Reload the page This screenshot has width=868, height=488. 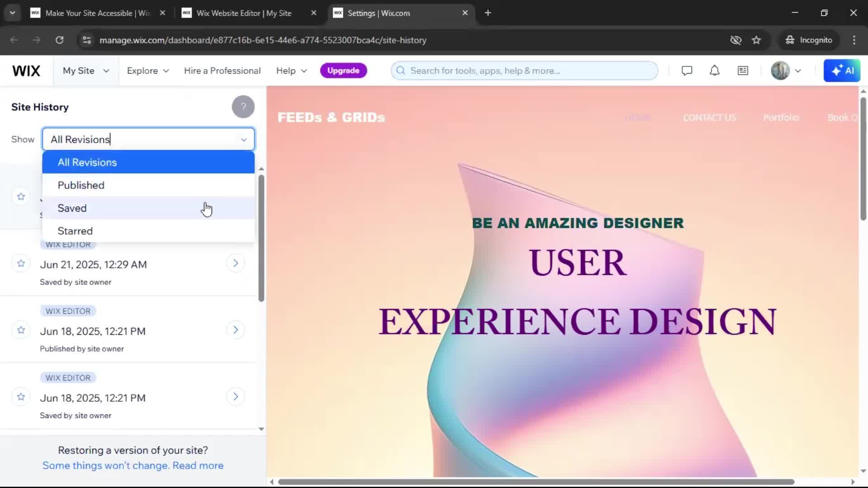tap(59, 40)
